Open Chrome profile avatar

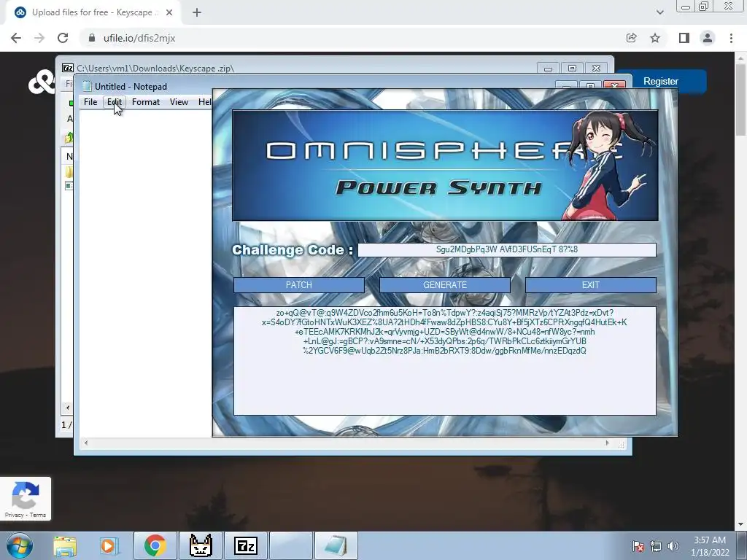(x=708, y=38)
